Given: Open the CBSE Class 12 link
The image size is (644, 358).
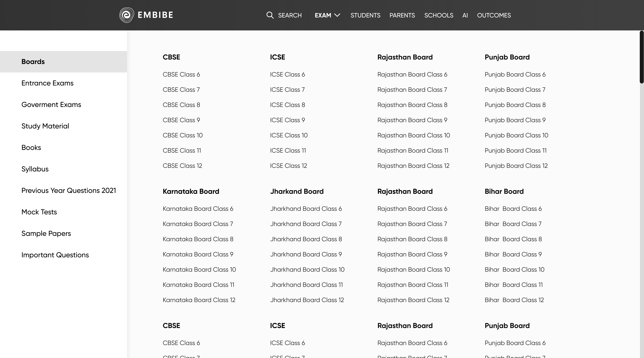Looking at the screenshot, I should pyautogui.click(x=182, y=166).
